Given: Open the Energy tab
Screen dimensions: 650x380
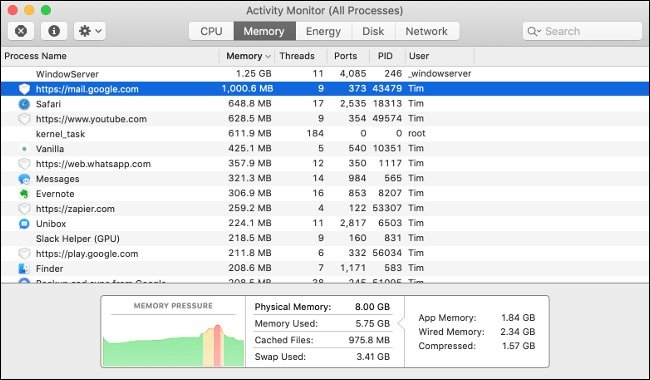Looking at the screenshot, I should (x=323, y=31).
